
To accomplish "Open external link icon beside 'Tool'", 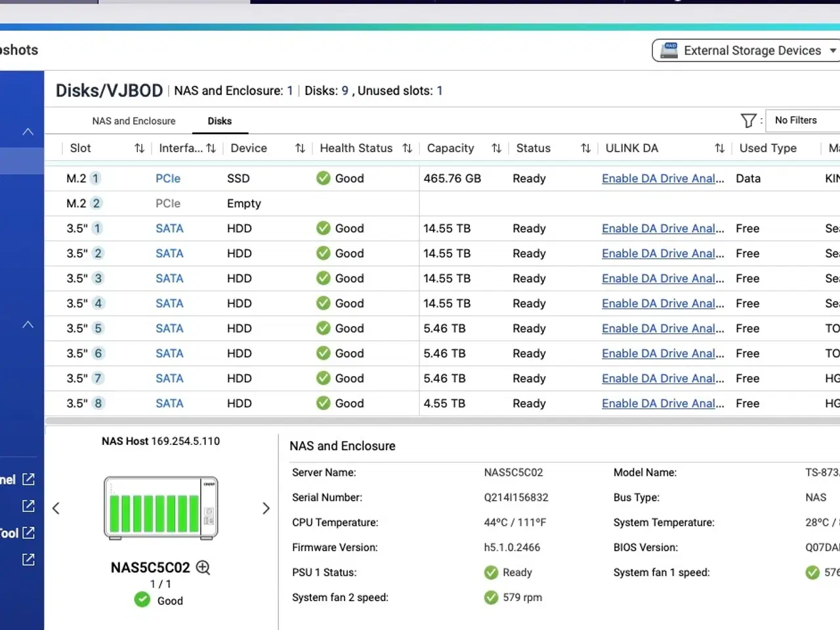I will tap(28, 533).
